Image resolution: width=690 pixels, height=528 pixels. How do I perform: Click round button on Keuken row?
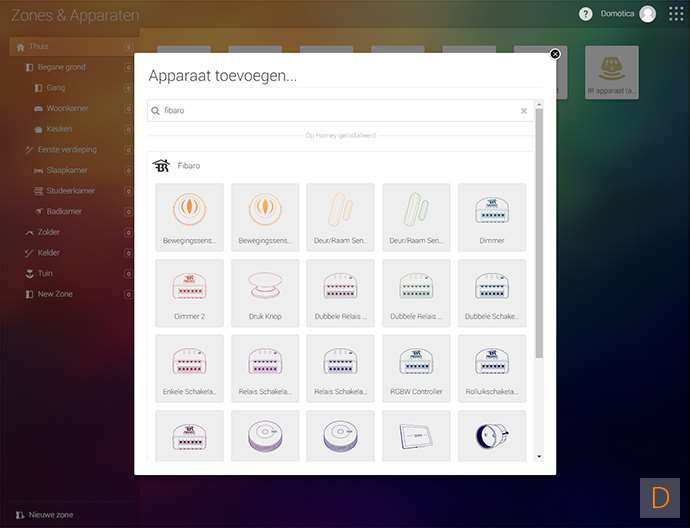(128, 129)
